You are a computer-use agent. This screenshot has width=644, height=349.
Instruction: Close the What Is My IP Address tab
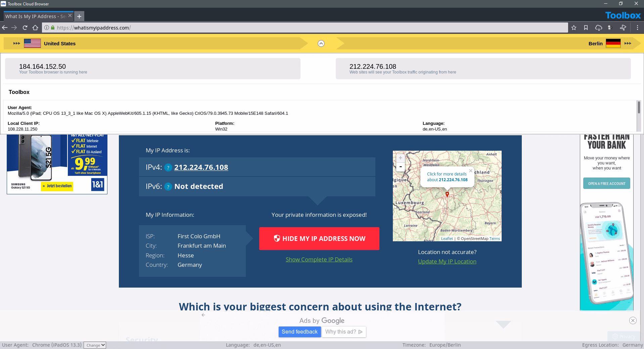(70, 15)
